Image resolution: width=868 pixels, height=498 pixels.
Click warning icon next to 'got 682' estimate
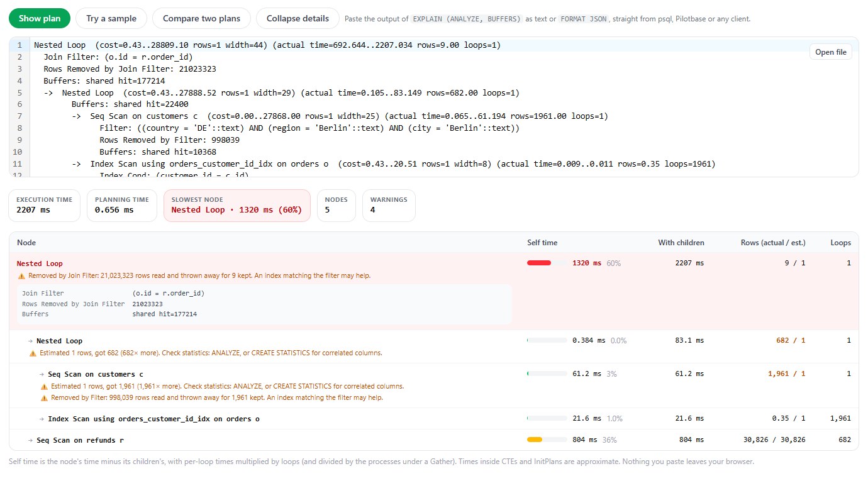coord(33,353)
